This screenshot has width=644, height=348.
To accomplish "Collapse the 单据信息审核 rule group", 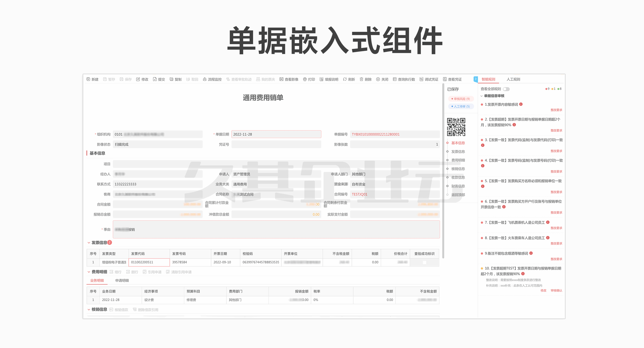I will (x=481, y=96).
